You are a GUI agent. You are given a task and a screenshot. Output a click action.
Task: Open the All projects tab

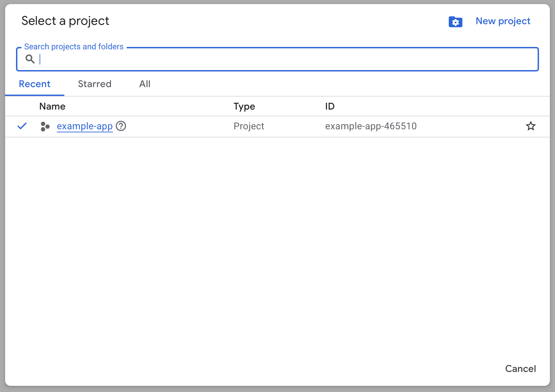[x=144, y=84]
